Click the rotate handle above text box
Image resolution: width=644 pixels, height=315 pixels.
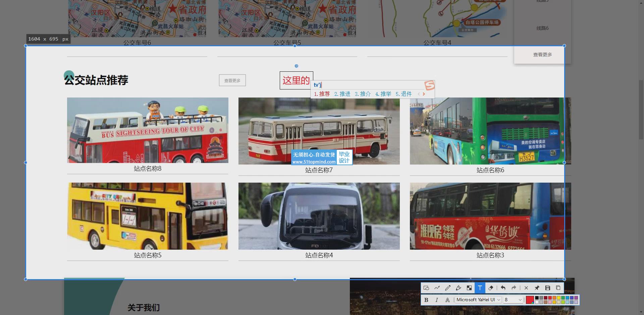coord(297,66)
